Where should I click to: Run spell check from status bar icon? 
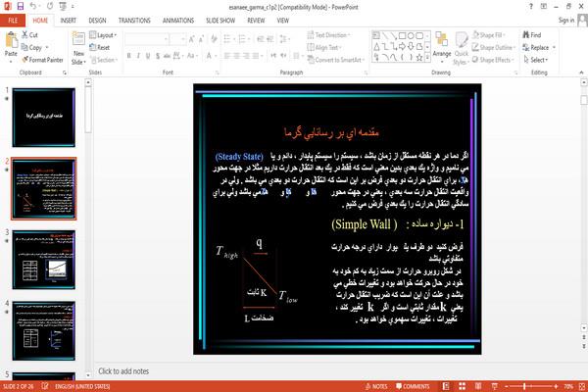coord(45,386)
